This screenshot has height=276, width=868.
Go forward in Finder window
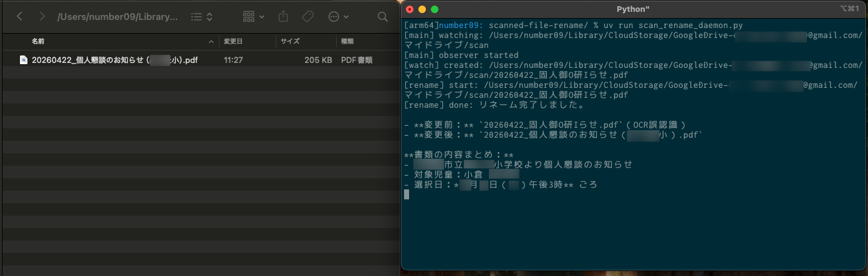42,17
